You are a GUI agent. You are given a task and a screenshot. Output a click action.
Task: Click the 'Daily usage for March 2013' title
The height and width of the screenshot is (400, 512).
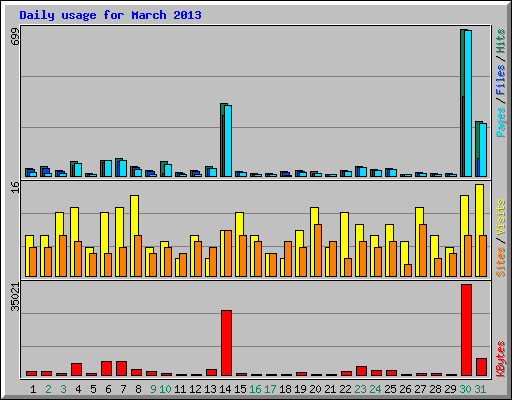(110, 15)
